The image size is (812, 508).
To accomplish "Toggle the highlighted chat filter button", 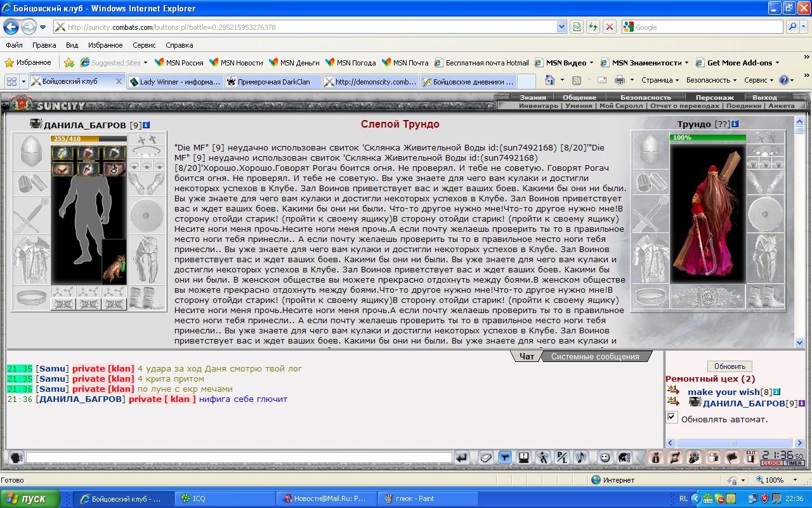I will pyautogui.click(x=505, y=457).
